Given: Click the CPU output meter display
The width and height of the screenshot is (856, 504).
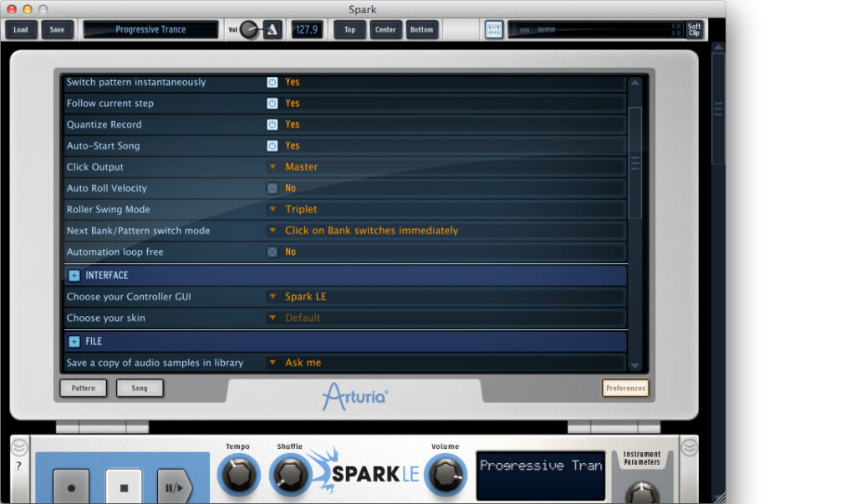Looking at the screenshot, I should [595, 29].
